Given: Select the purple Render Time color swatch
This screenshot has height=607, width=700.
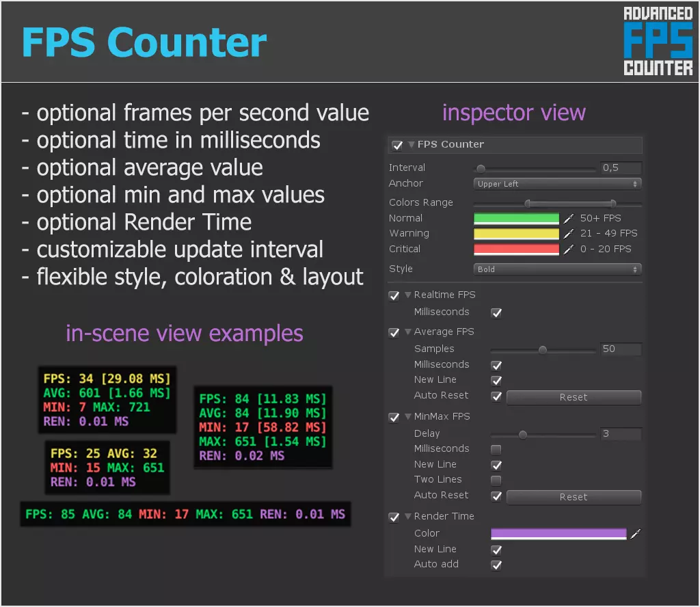Looking at the screenshot, I should [557, 533].
